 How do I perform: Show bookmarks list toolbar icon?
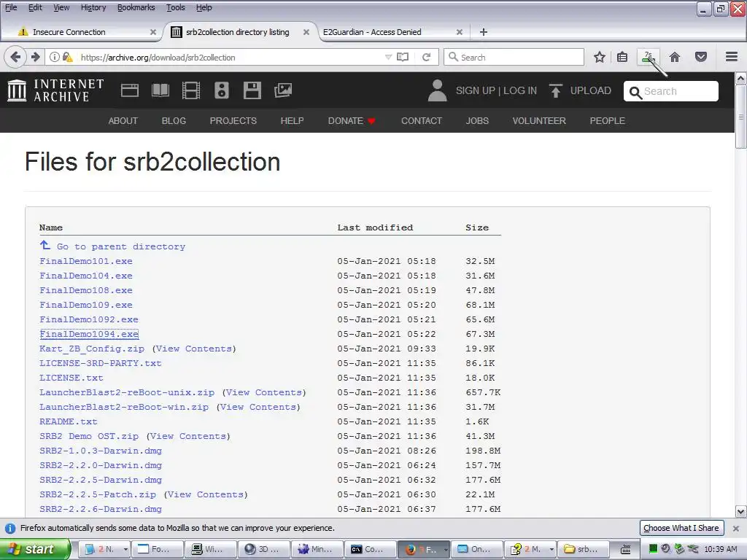coord(622,57)
